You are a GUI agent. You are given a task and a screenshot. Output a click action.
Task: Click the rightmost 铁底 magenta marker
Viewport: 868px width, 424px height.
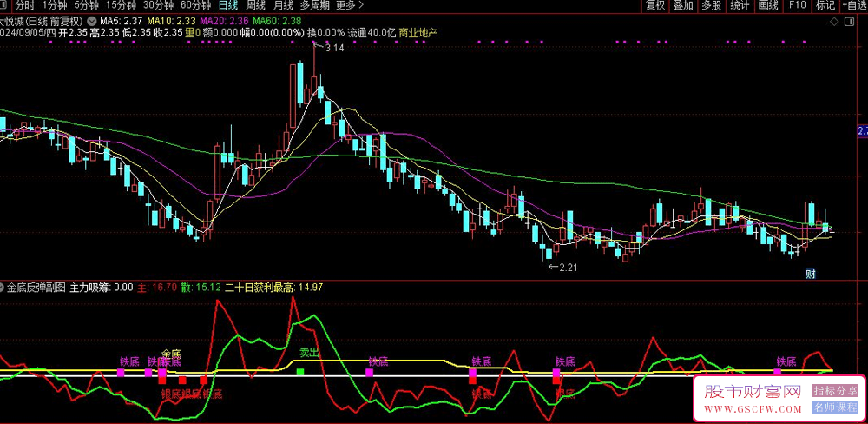pos(778,372)
